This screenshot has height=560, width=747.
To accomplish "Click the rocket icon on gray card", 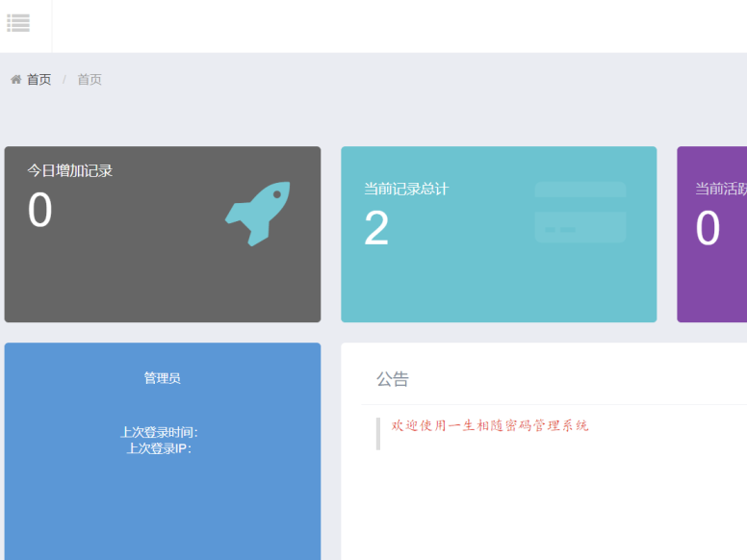I will pos(258,213).
